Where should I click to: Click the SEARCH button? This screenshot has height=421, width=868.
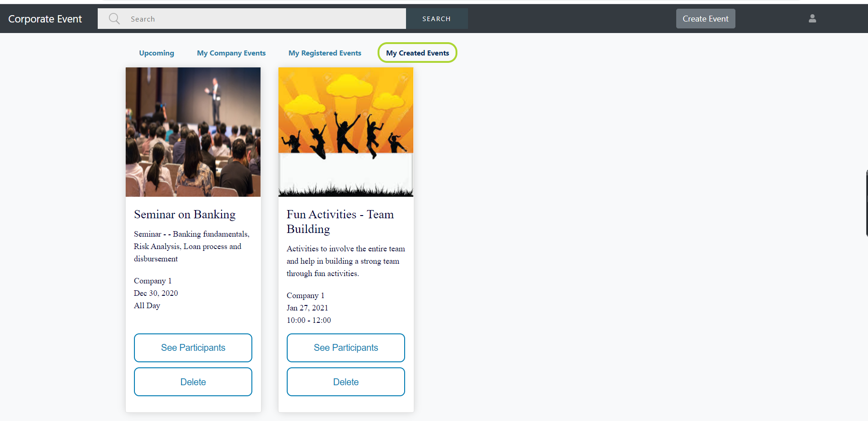tap(437, 19)
